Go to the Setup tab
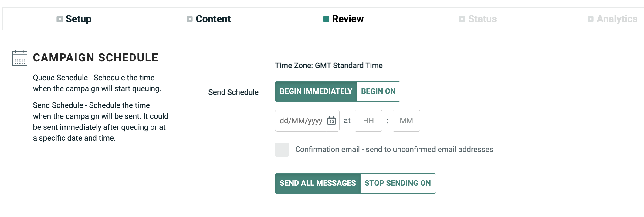This screenshot has height=217, width=644. point(78,19)
